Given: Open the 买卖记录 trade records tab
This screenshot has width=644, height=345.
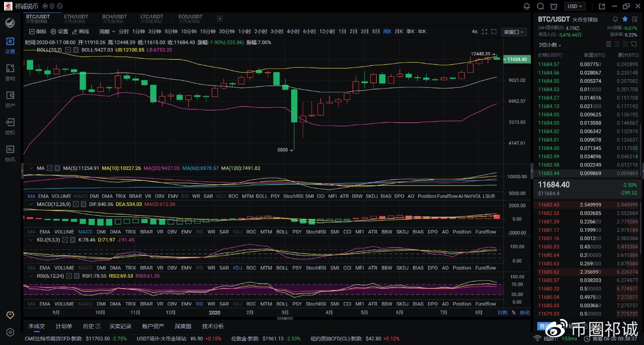Looking at the screenshot, I should pos(120,326).
